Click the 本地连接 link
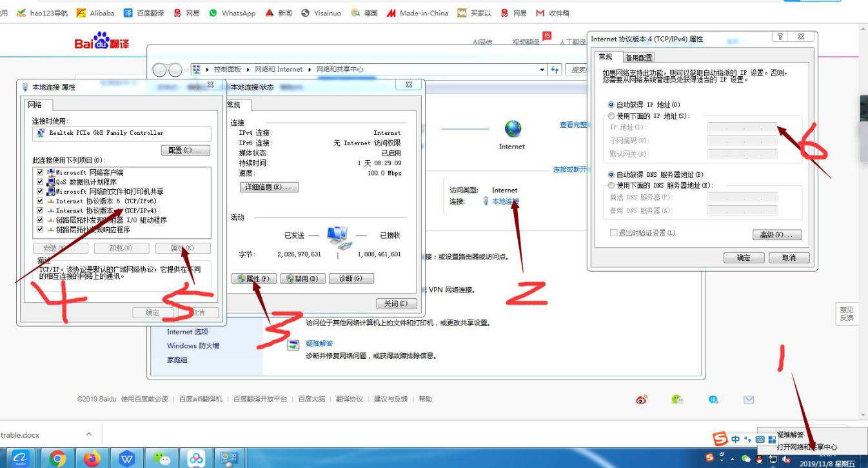 [505, 201]
